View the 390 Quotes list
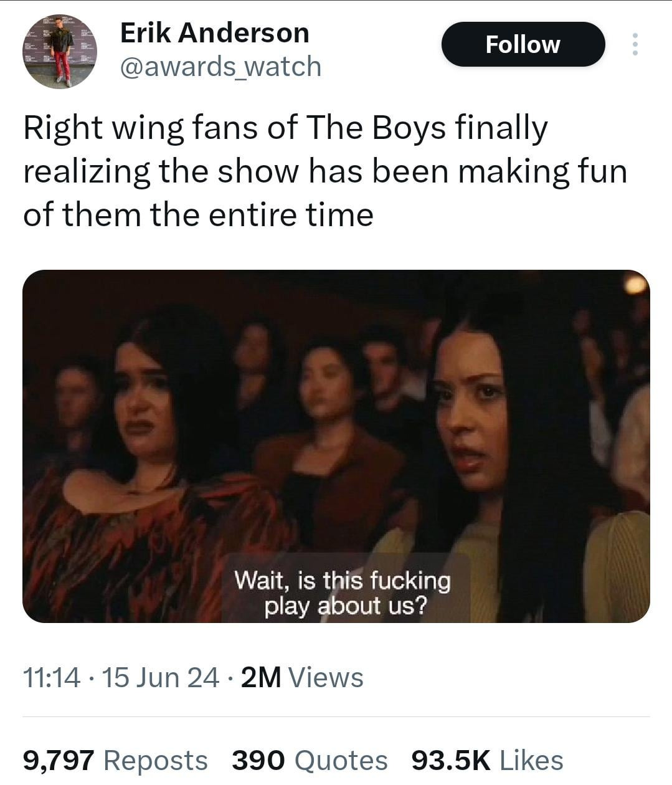 pos(310,760)
